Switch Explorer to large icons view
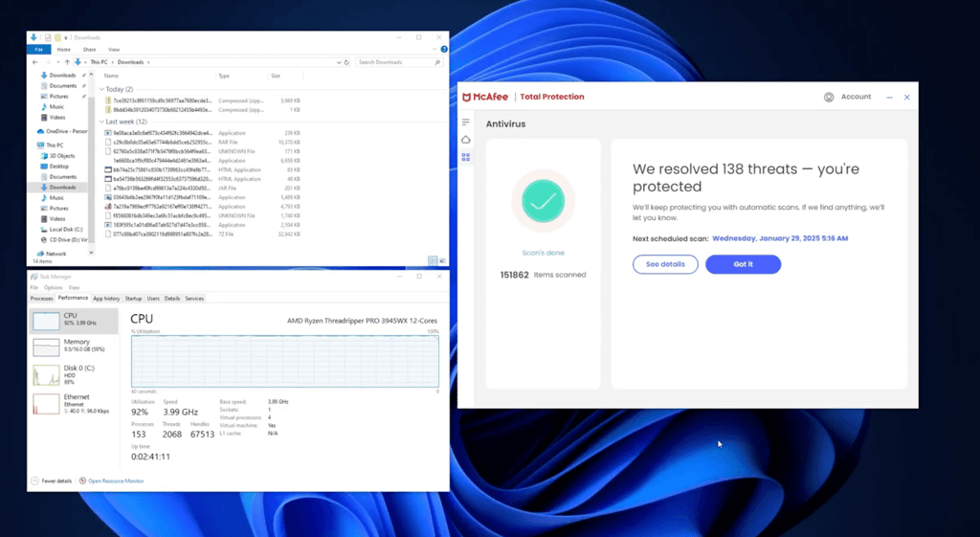 click(442, 260)
